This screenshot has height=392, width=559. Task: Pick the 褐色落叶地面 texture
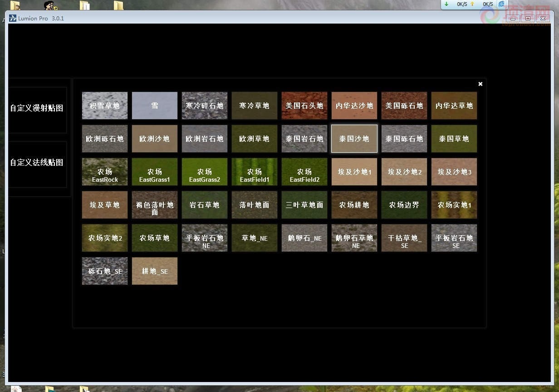pos(155,205)
